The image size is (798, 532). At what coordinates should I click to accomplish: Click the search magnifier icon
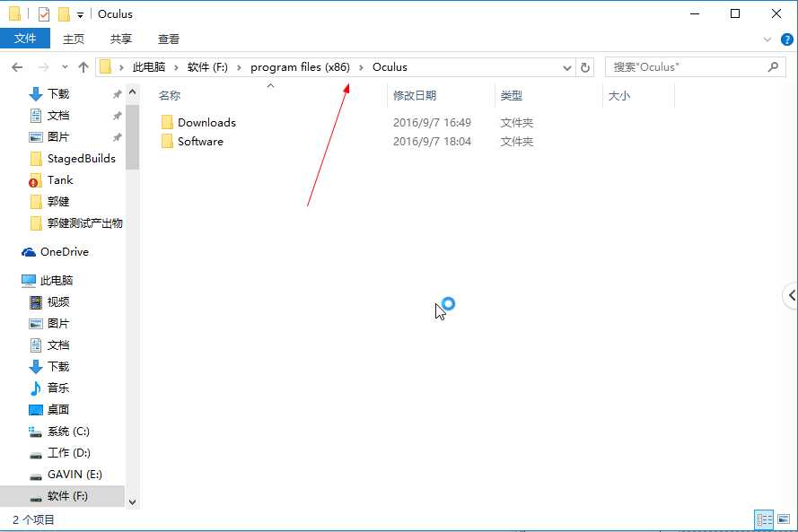(x=773, y=67)
